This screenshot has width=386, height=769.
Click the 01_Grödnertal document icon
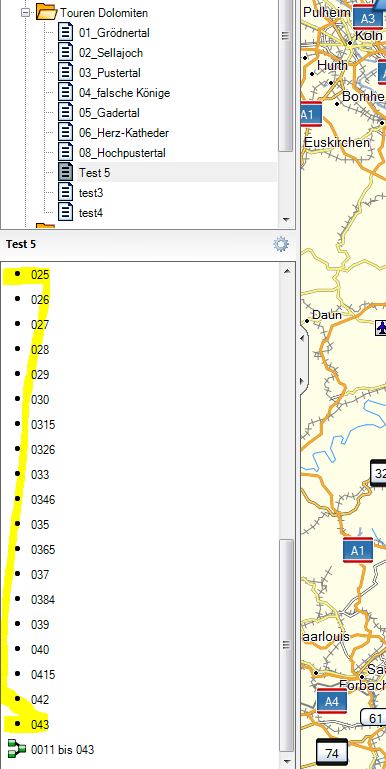[65, 33]
